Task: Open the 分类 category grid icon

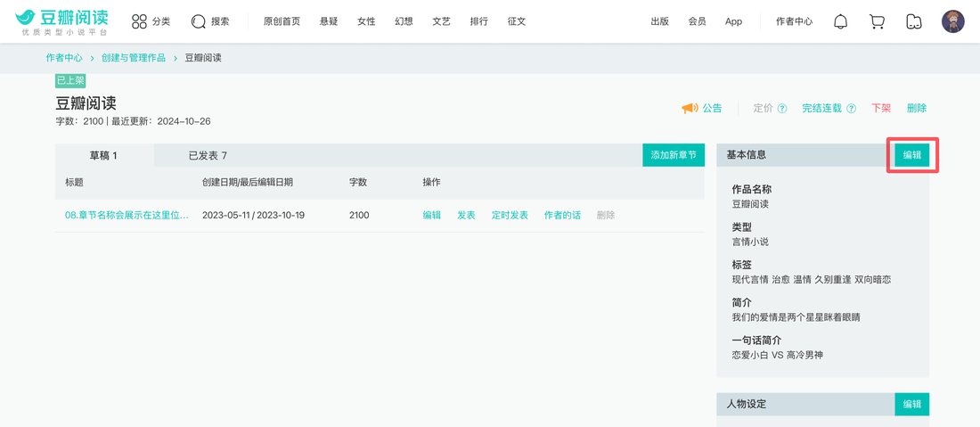Action: 139,21
